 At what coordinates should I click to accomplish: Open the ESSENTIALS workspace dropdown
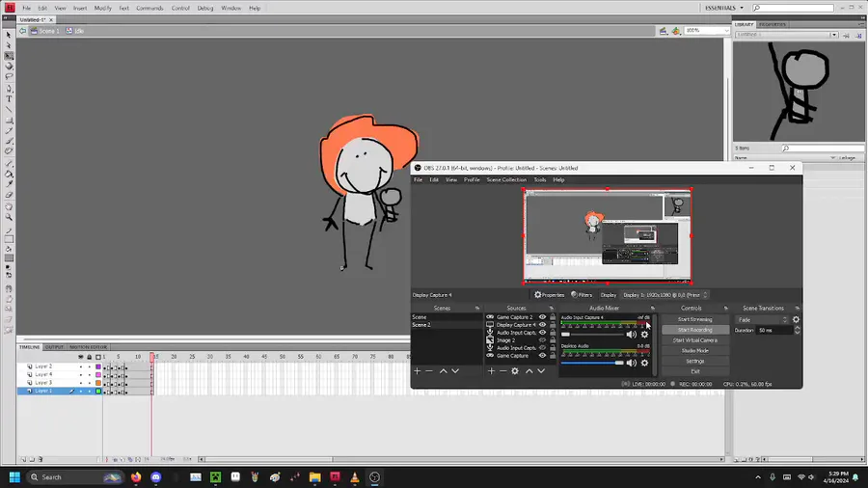click(724, 8)
